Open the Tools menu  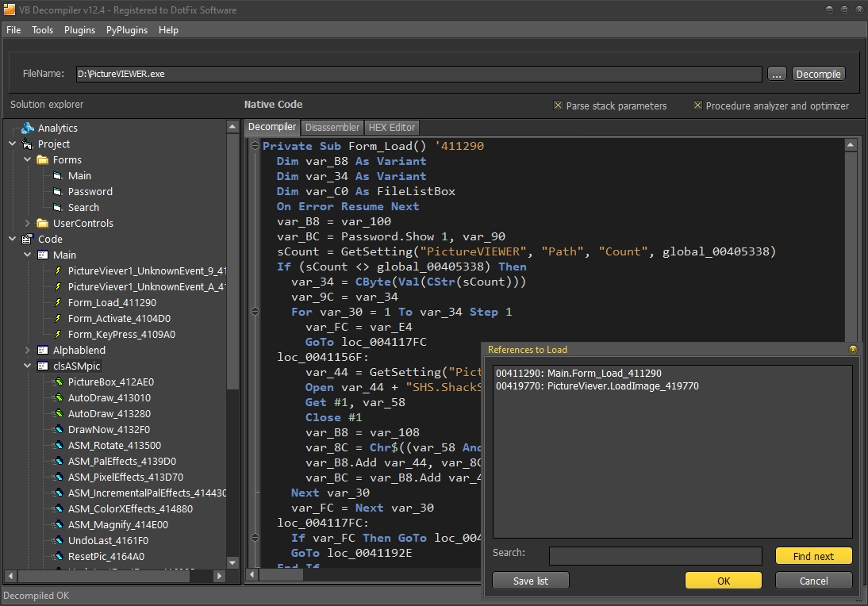pyautogui.click(x=43, y=30)
